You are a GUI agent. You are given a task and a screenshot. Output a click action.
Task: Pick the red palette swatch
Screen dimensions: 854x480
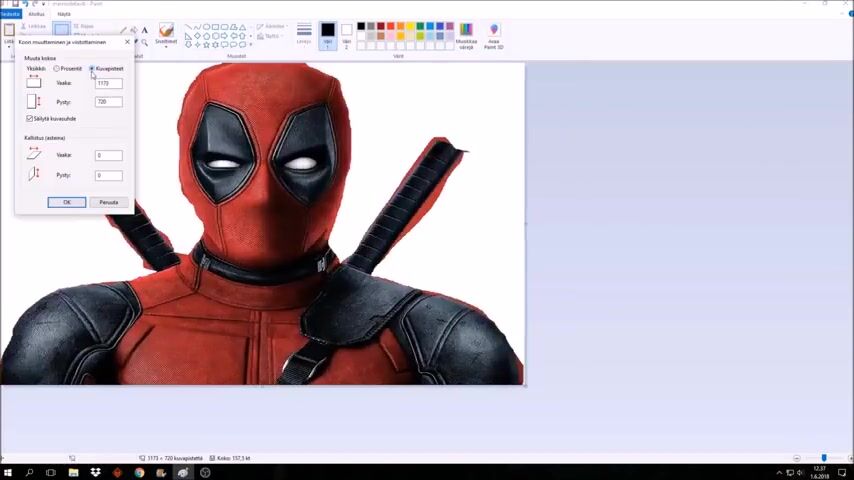391,26
